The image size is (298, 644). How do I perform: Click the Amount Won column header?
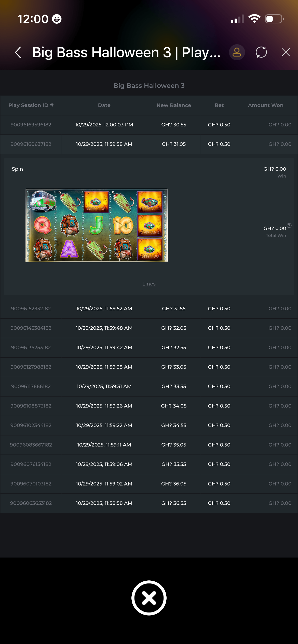click(265, 105)
